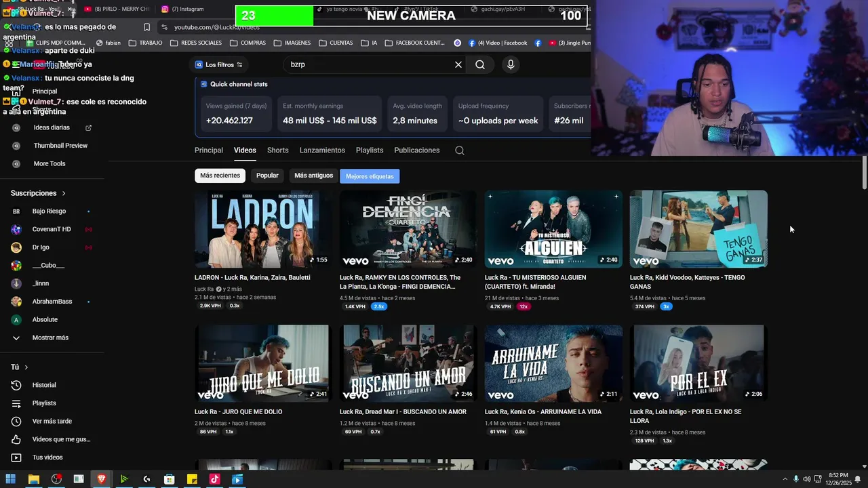
Task: Start voice search with microphone icon
Action: pos(511,64)
